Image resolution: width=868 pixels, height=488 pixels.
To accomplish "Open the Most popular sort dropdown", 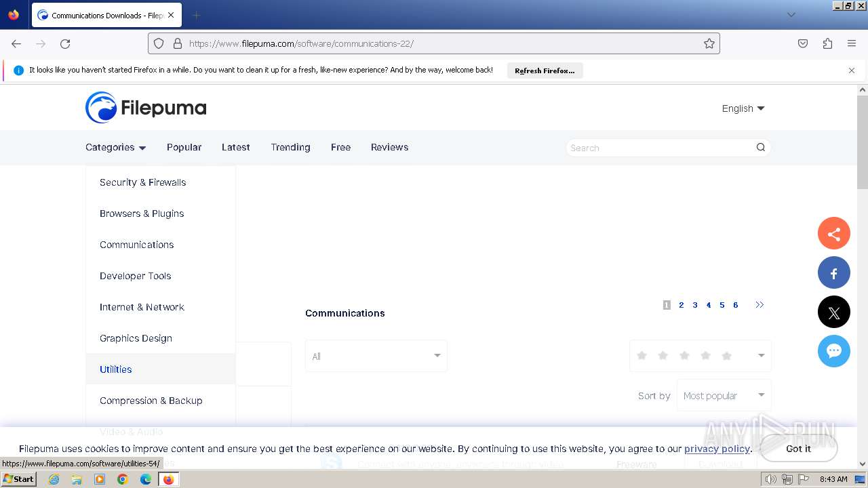I will coord(724,396).
